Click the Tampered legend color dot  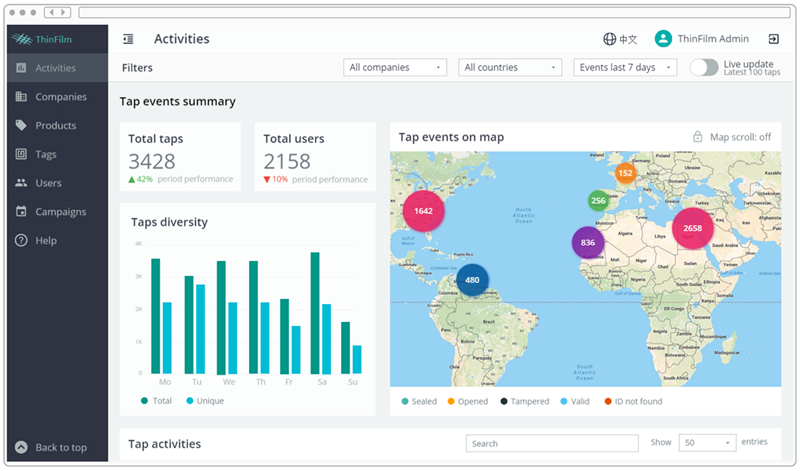click(504, 402)
